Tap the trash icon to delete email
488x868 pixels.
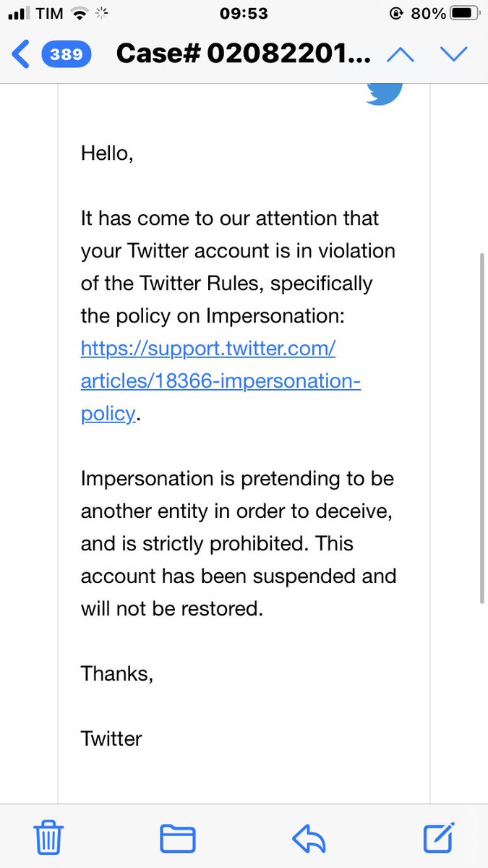(49, 838)
